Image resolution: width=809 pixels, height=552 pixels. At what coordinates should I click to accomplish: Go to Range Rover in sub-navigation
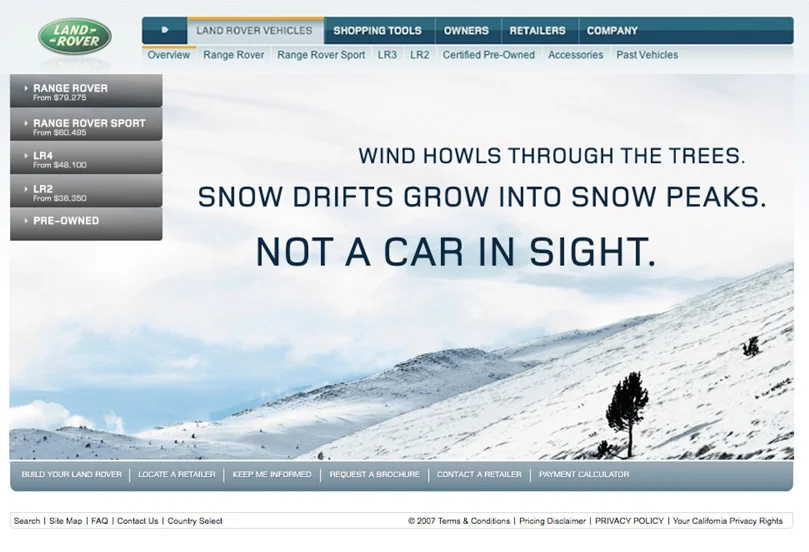[x=234, y=55]
